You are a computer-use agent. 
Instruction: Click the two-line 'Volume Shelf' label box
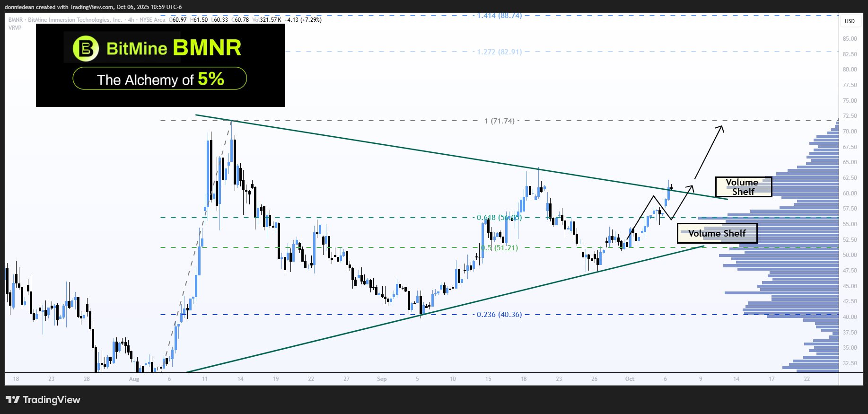(743, 187)
